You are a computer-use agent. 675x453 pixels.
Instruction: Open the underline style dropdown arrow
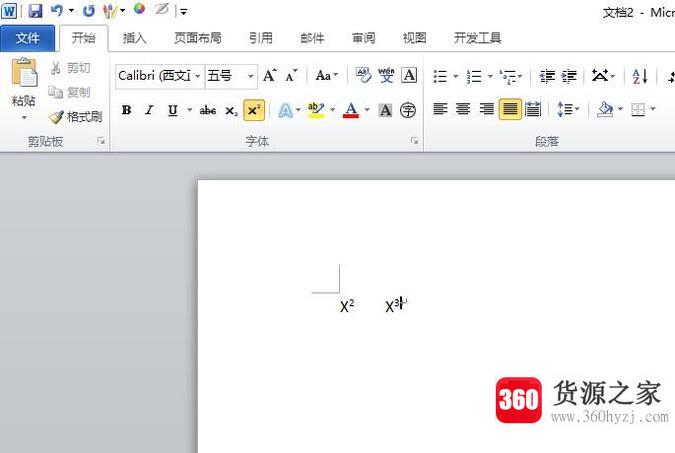(x=189, y=110)
